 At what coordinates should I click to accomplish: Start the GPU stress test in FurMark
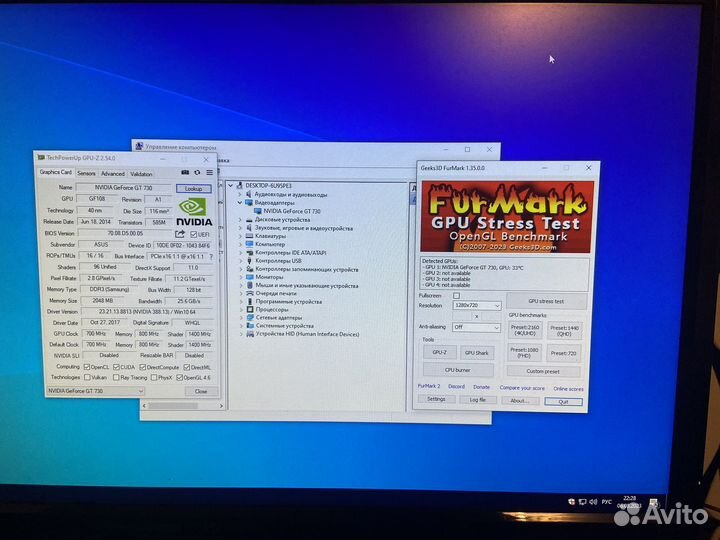click(x=546, y=301)
